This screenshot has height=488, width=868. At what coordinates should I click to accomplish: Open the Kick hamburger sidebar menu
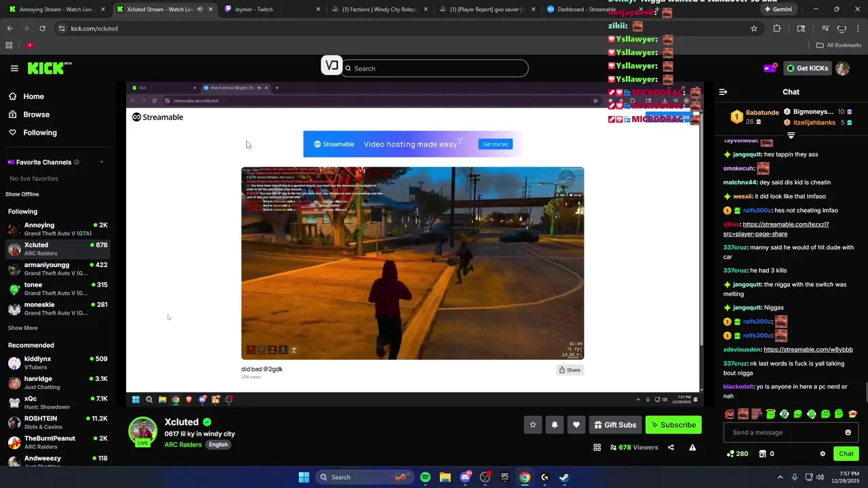14,68
